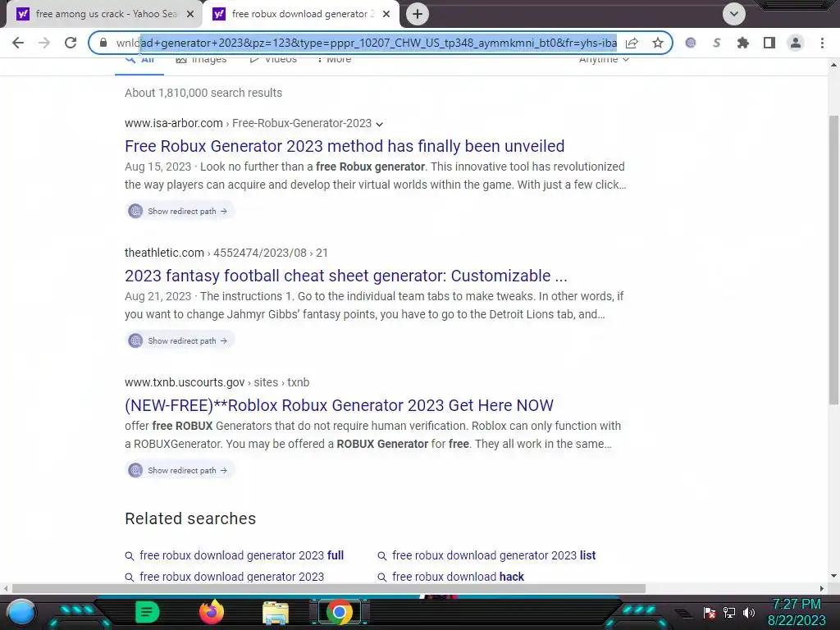
Task: Open a new tab with the plus button
Action: click(x=418, y=14)
